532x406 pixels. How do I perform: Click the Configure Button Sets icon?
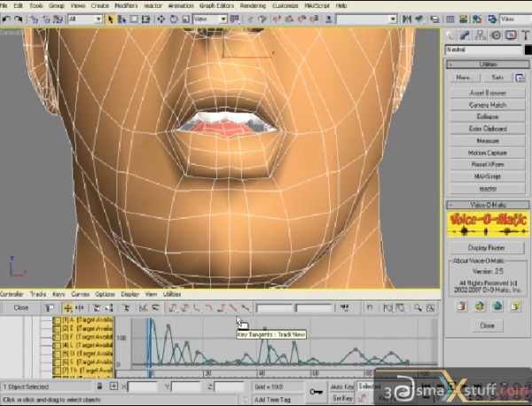[x=520, y=78]
